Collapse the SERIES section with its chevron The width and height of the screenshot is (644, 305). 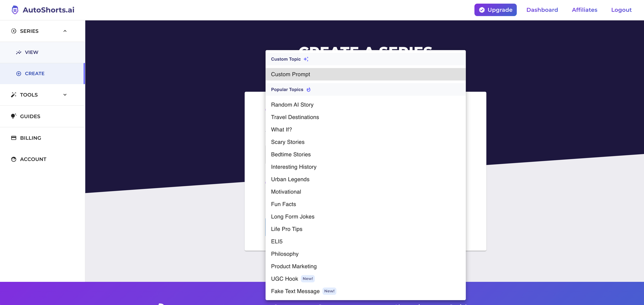click(x=65, y=31)
